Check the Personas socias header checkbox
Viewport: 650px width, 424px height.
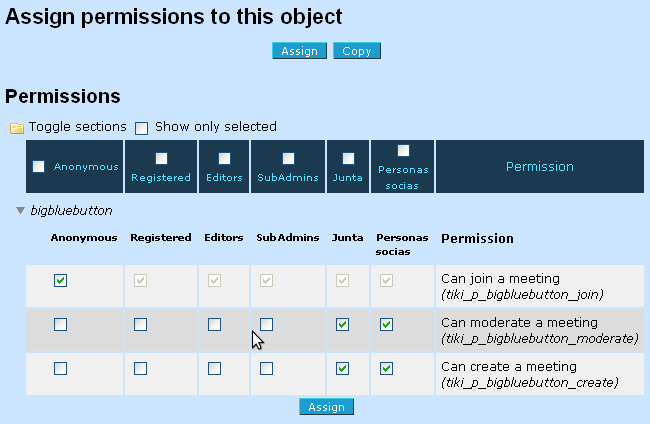pyautogui.click(x=403, y=150)
